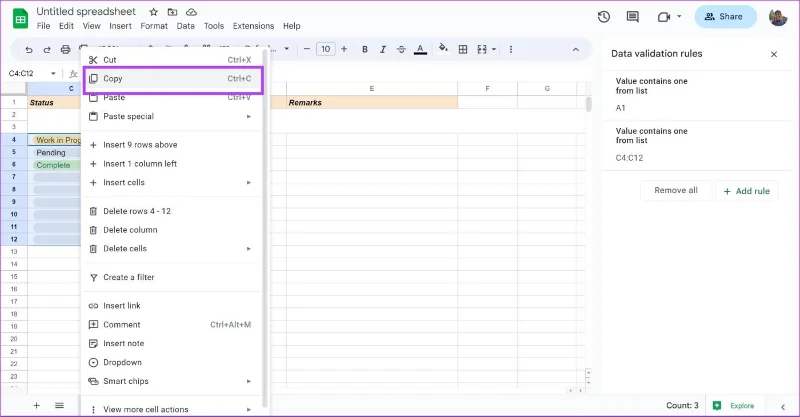The height and width of the screenshot is (417, 800).
Task: Select Copy in the context menu
Action: point(173,79)
